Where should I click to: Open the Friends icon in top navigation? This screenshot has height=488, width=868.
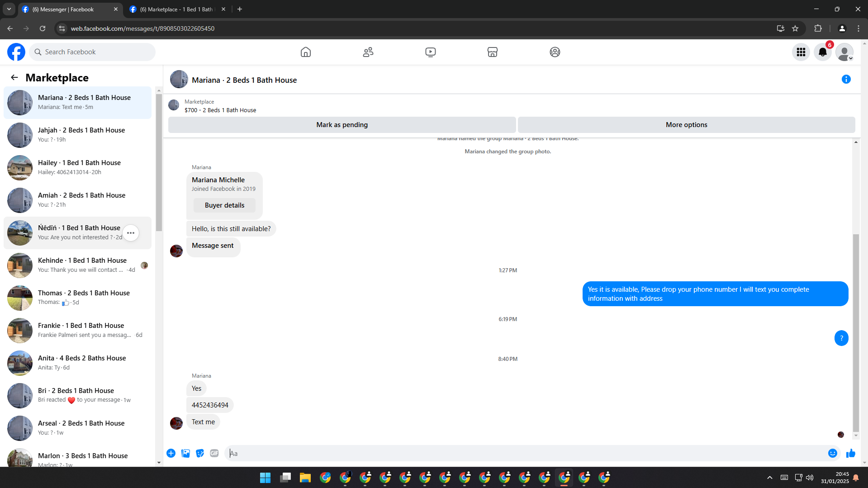tap(368, 52)
